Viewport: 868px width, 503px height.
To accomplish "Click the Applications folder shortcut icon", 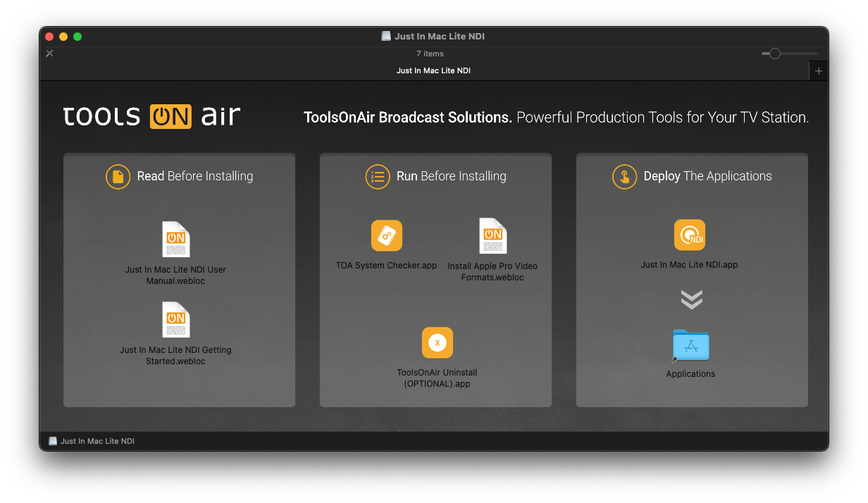I will click(x=690, y=346).
